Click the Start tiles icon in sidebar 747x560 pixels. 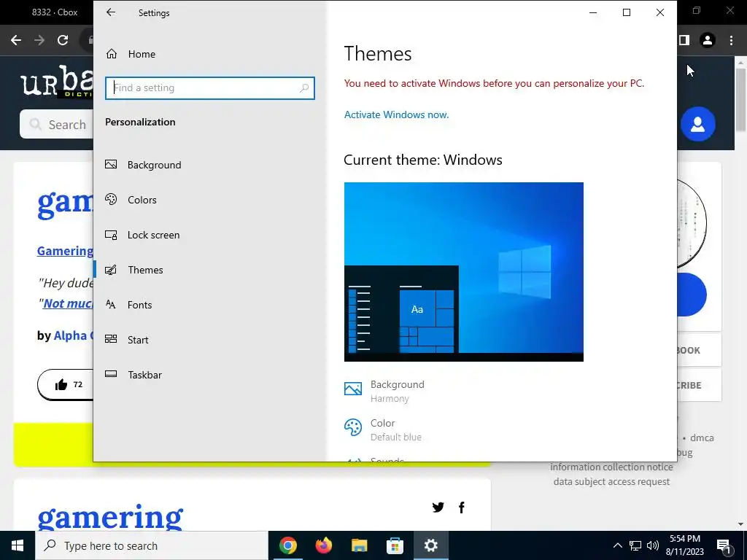pyautogui.click(x=111, y=339)
